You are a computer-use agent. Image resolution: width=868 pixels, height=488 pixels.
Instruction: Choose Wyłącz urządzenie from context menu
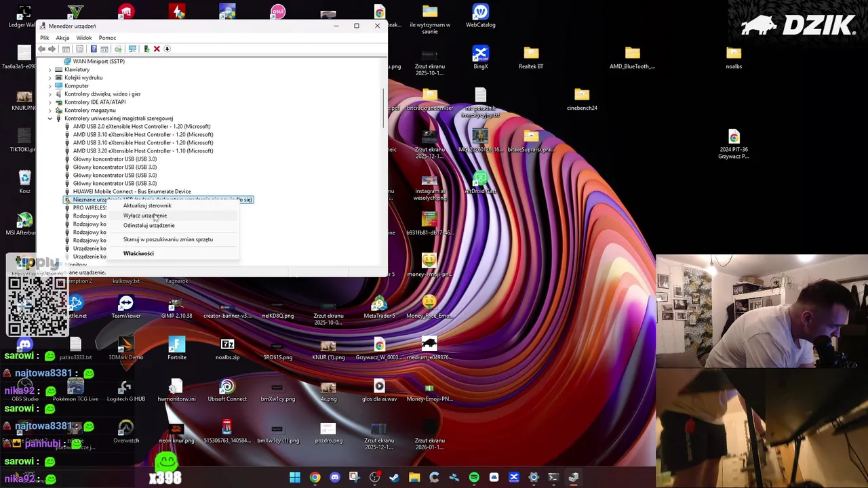tap(145, 216)
